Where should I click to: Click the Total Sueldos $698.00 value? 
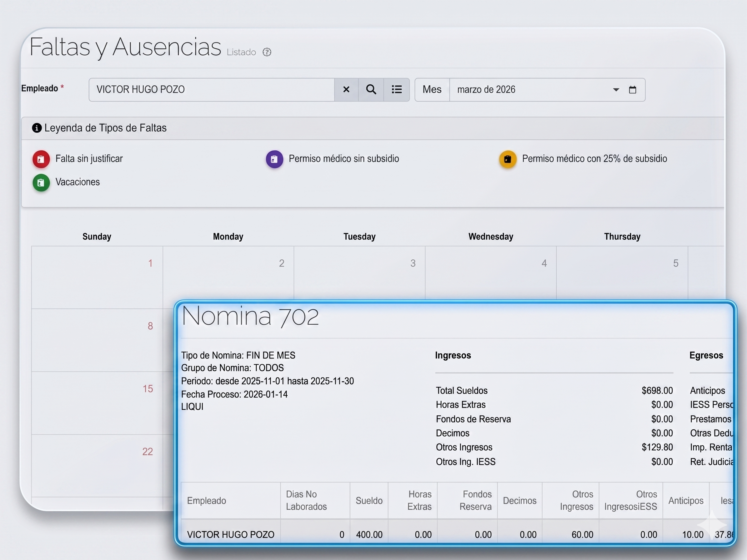pyautogui.click(x=657, y=391)
